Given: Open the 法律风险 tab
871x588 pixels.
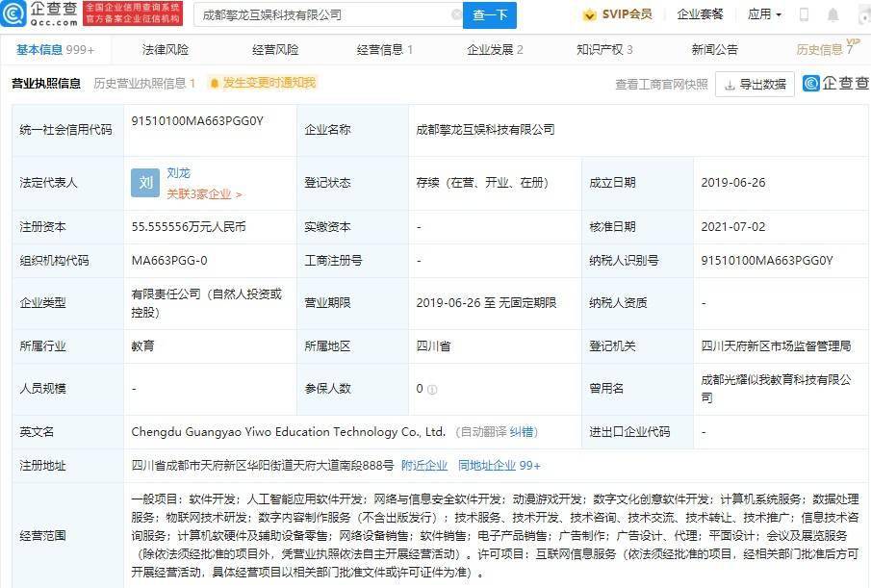Looking at the screenshot, I should pos(165,50).
